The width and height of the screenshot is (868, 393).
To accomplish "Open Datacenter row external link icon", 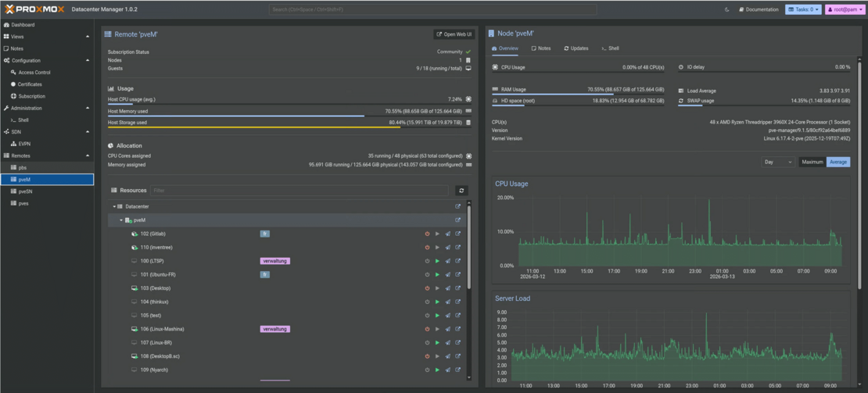I will pos(457,206).
